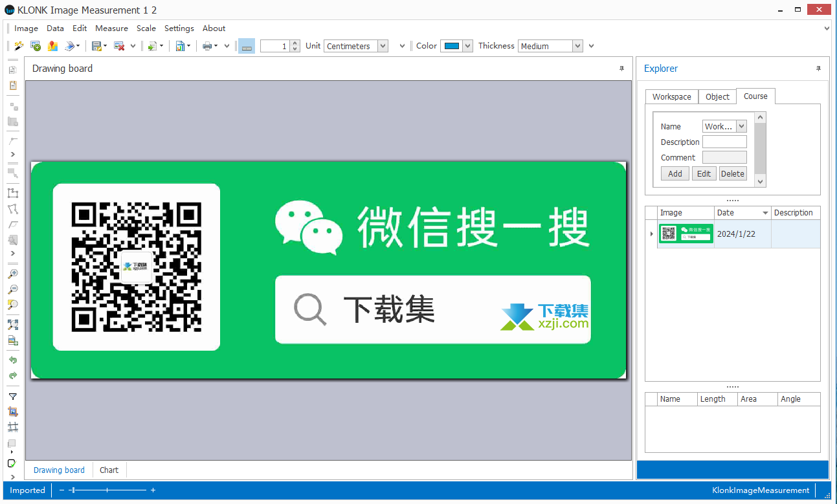Open the Data menu
Screen dimensions: 837x504
[56, 28]
